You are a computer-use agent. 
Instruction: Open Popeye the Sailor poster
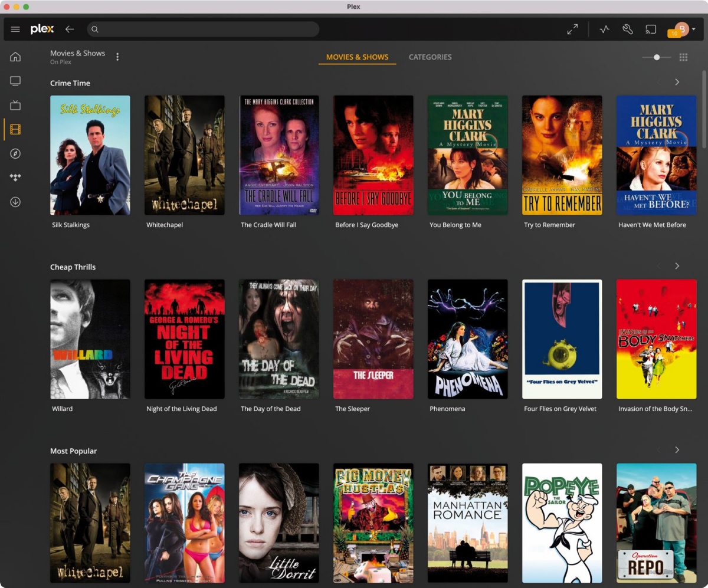pos(562,523)
